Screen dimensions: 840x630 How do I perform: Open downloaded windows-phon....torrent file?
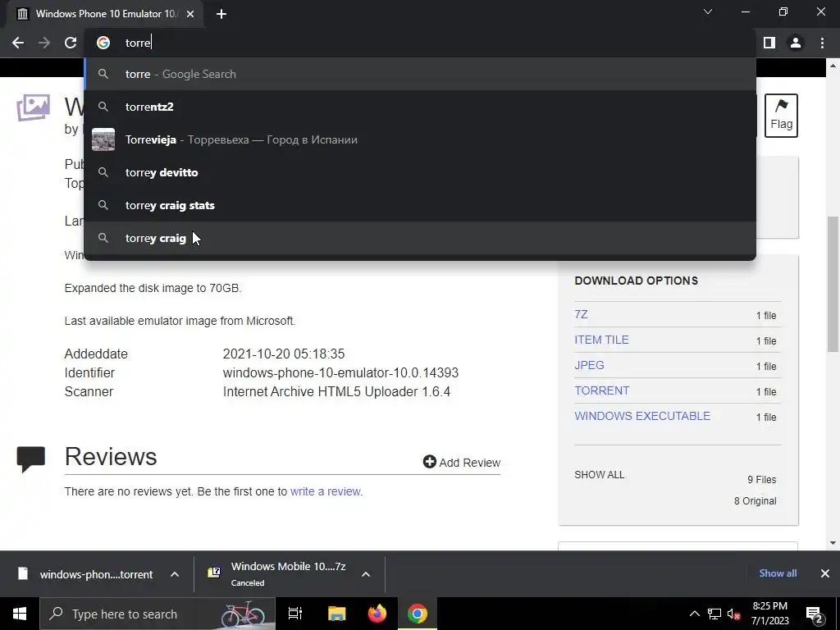click(85, 574)
